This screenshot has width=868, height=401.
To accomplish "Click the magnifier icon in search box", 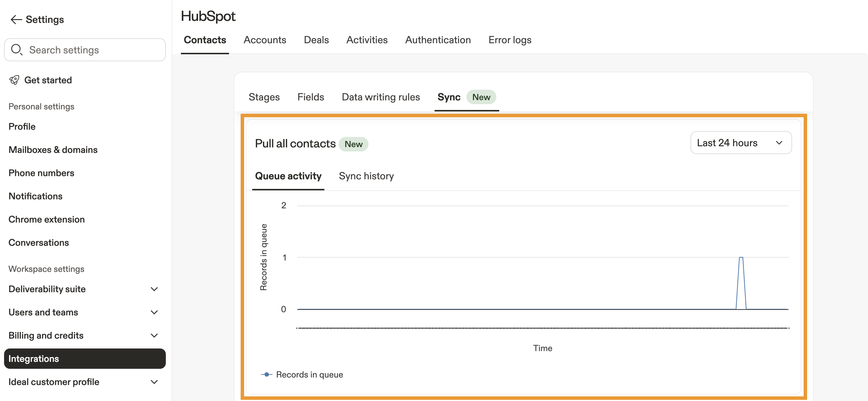I will pos(17,50).
